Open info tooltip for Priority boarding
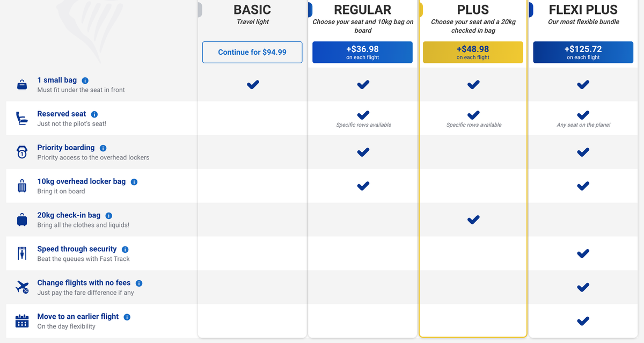644x343 pixels. (103, 147)
